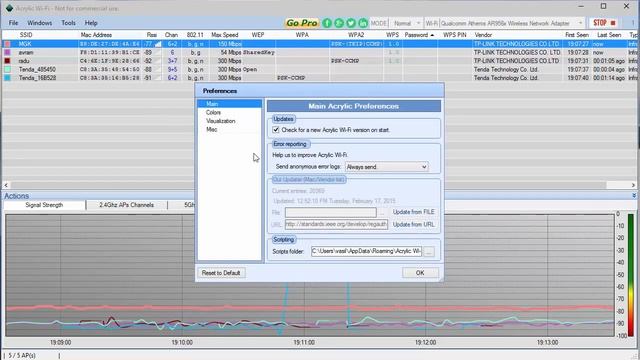Click the LinkedIn share icon

click(x=362, y=23)
